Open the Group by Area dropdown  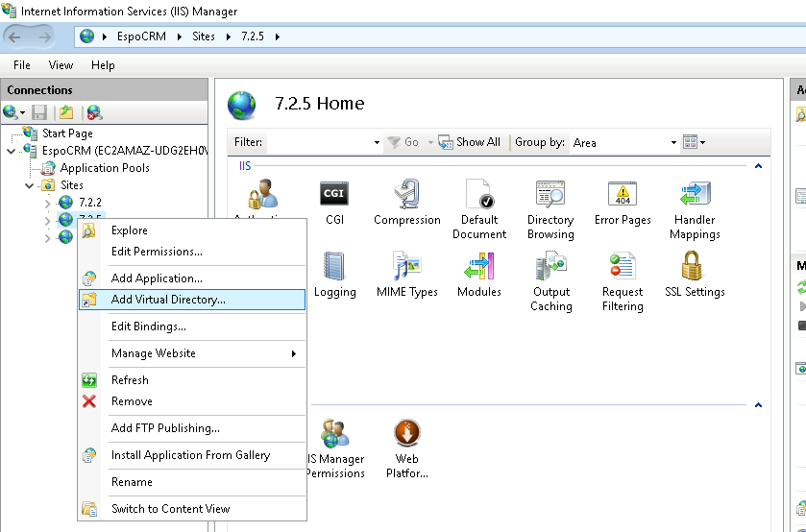click(x=624, y=142)
